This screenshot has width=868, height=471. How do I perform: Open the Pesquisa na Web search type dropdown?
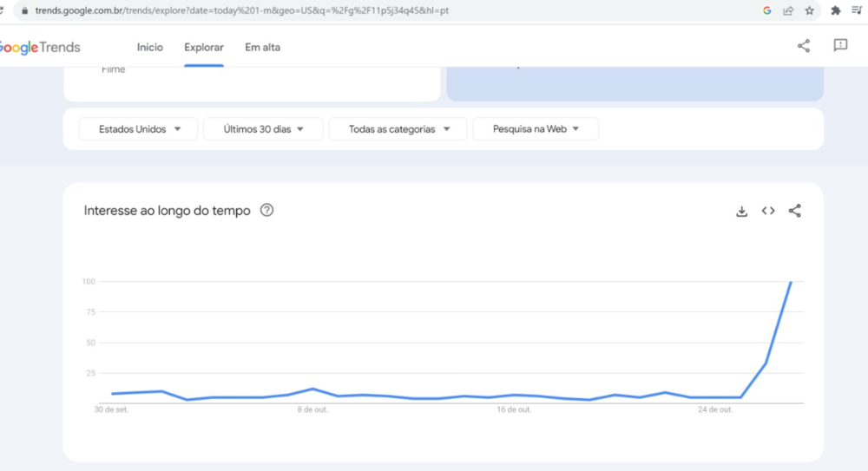(x=536, y=129)
